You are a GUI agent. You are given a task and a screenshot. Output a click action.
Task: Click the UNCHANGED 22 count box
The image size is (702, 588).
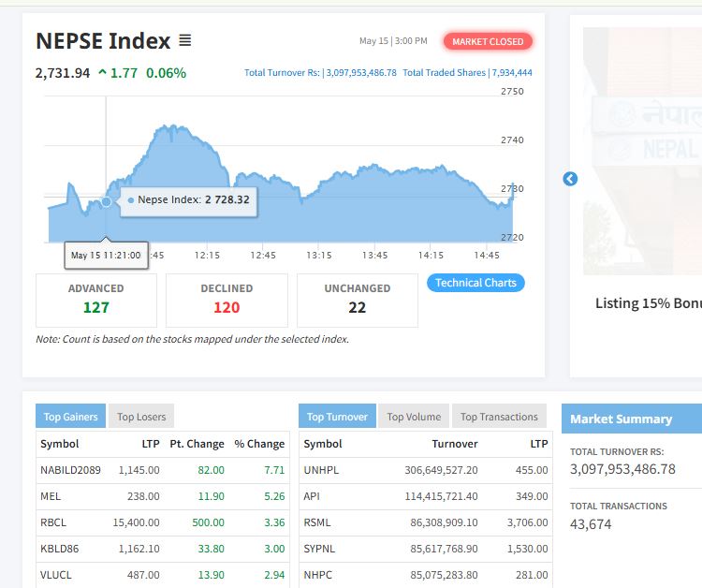pos(358,300)
